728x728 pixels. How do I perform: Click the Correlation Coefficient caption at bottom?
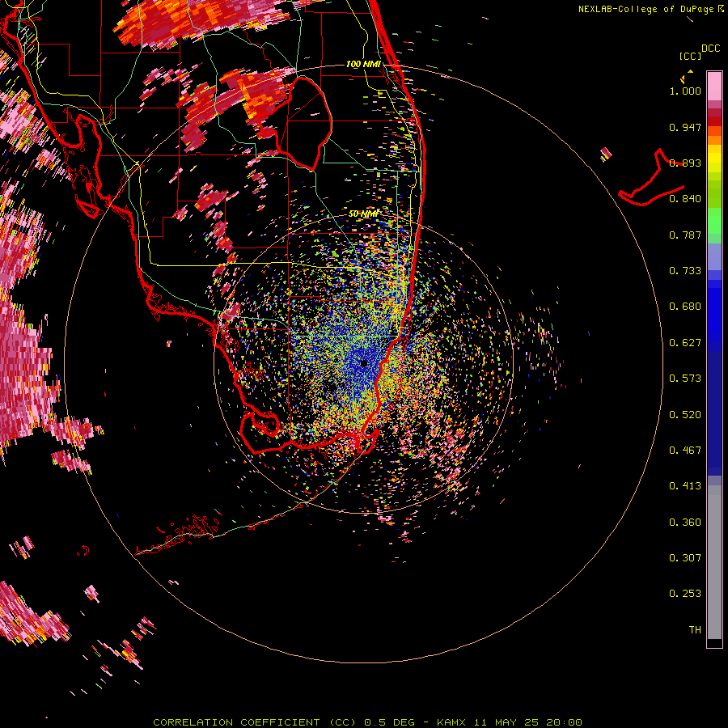pyautogui.click(x=367, y=722)
